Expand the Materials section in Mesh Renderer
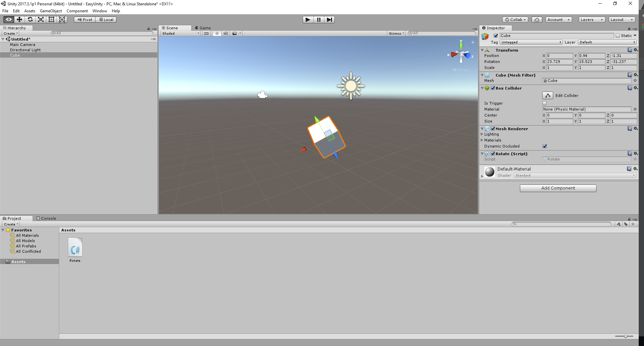644x346 pixels. [482, 140]
